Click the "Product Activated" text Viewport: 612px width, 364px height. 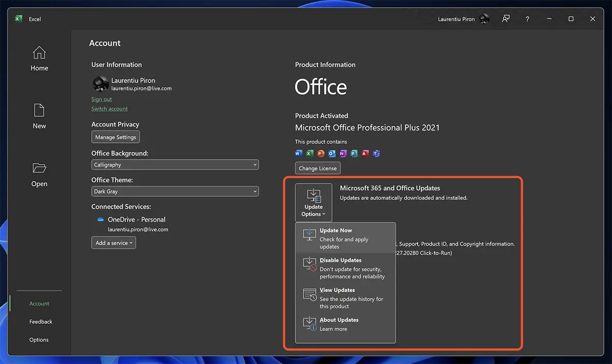point(322,116)
